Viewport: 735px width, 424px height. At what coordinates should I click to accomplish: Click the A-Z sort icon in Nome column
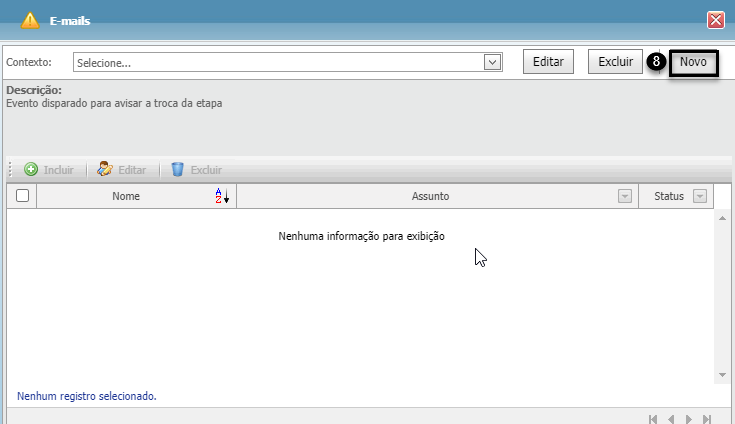coord(222,196)
